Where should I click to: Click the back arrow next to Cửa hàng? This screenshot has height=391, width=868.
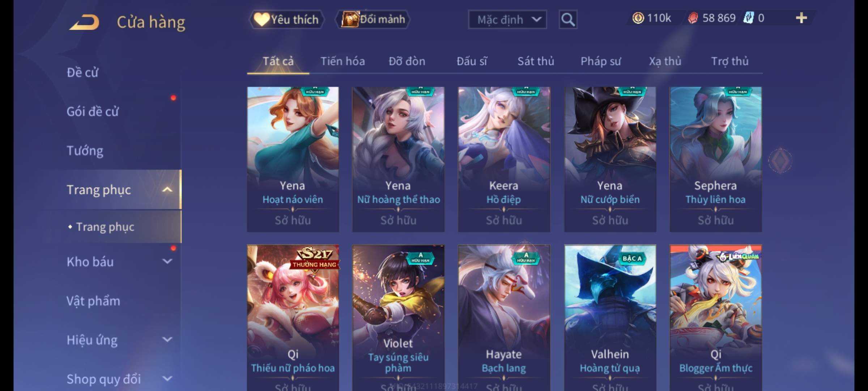(x=84, y=22)
